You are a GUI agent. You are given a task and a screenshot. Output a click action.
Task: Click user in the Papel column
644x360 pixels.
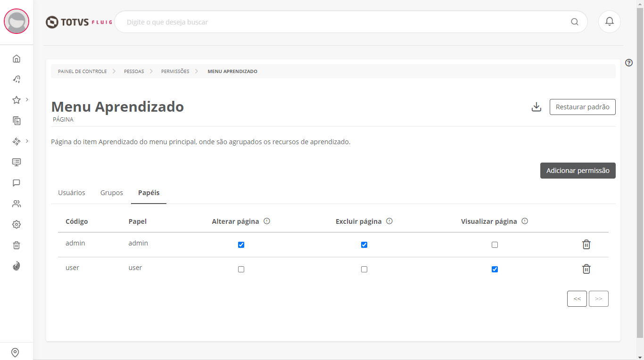click(x=135, y=268)
